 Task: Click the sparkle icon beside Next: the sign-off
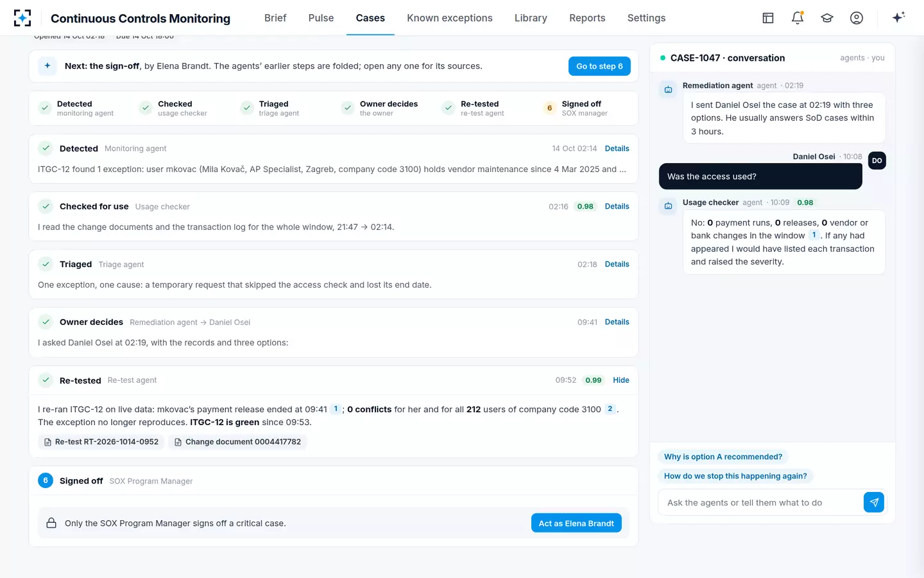pos(47,66)
